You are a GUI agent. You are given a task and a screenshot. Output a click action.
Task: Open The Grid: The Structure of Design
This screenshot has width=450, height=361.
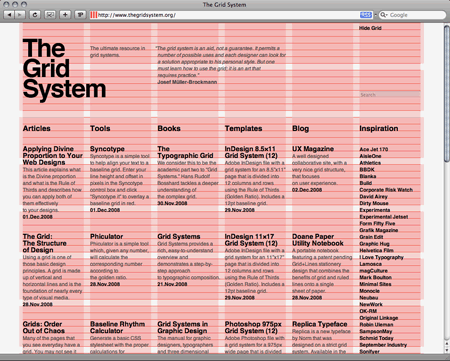pos(45,243)
